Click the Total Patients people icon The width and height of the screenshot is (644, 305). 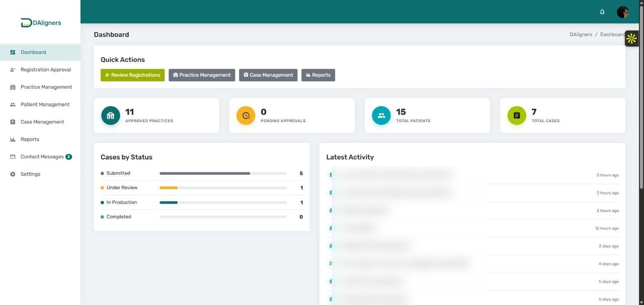381,116
